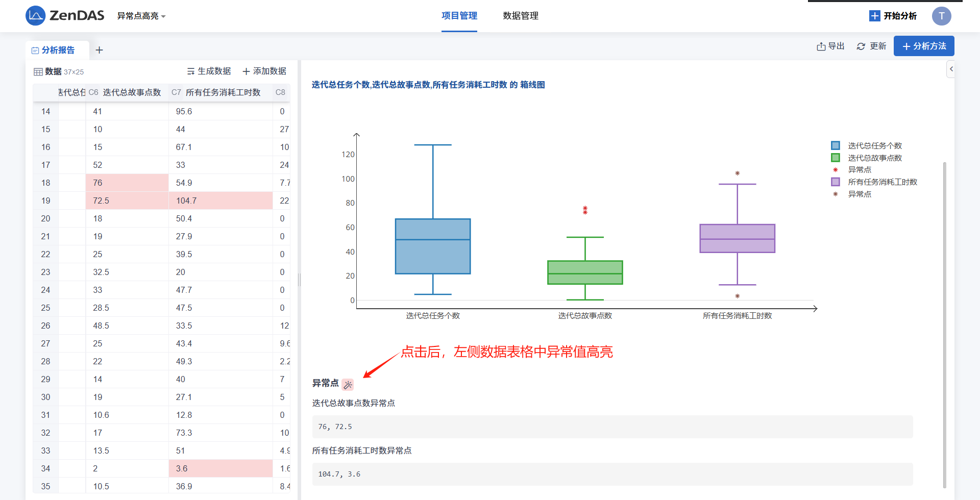This screenshot has height=500, width=980.
Task: Open the 分析方法 analysis method menu
Action: (923, 46)
